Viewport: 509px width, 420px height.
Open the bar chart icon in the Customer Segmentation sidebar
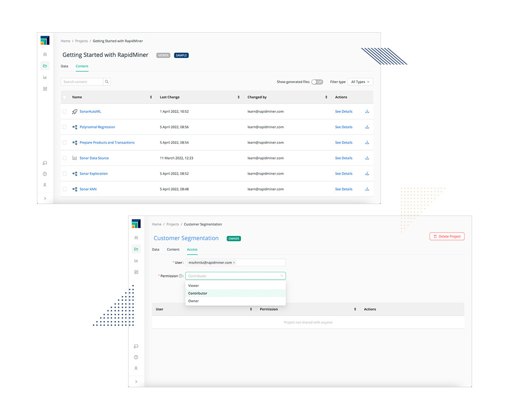[x=136, y=260]
